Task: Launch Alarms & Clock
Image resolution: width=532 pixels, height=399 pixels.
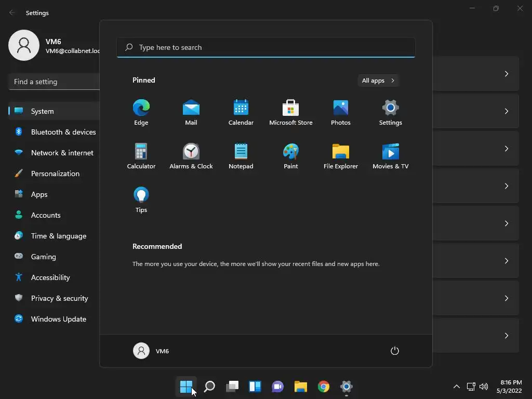Action: pos(191,156)
